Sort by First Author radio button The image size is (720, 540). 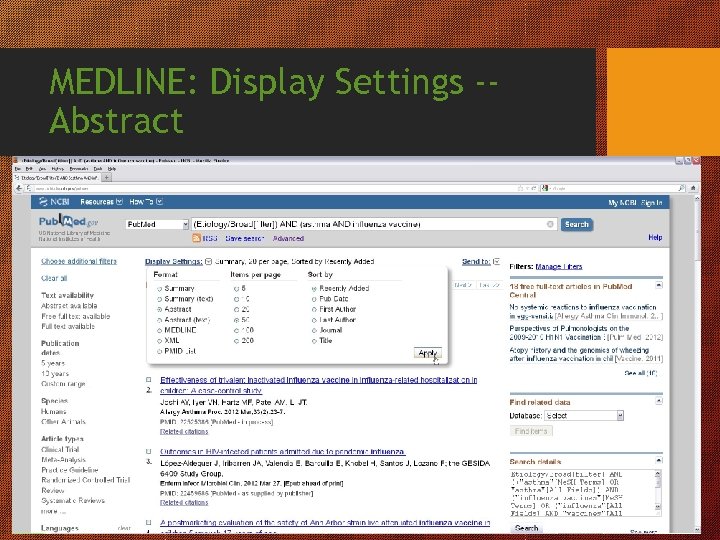pos(314,309)
